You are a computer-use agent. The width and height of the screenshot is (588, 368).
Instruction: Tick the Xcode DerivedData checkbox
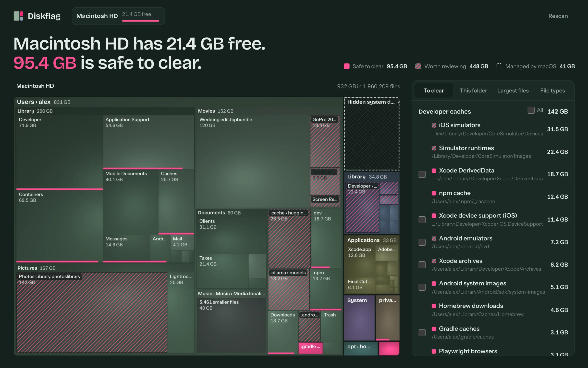422,174
